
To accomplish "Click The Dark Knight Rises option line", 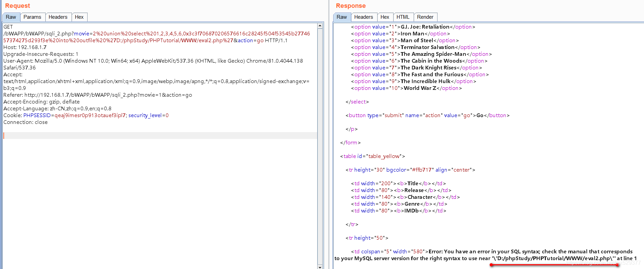I will click(416, 68).
